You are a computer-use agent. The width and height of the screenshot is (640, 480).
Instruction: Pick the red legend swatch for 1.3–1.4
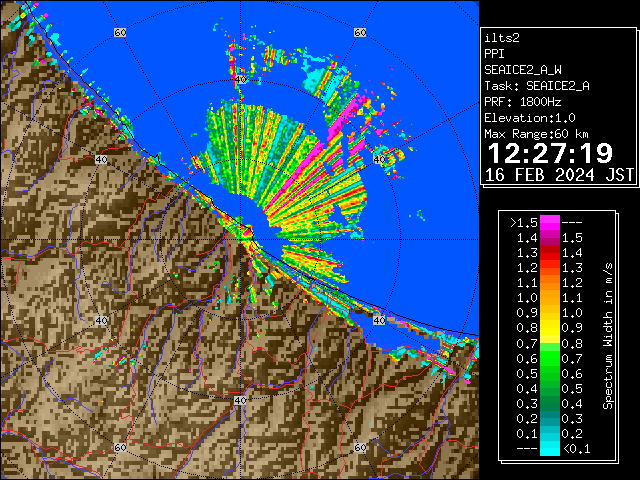pyautogui.click(x=550, y=253)
